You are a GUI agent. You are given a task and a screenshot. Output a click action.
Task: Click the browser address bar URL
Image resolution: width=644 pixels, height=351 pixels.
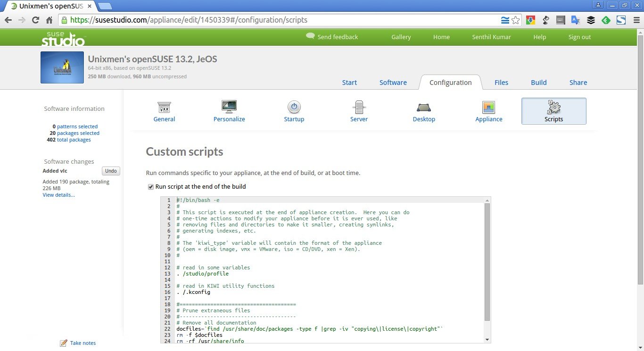(189, 20)
